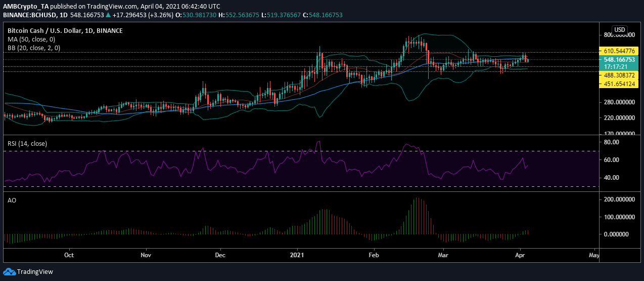Image resolution: width=644 pixels, height=281 pixels.
Task: Open the USD currency selector
Action: coord(620,30)
